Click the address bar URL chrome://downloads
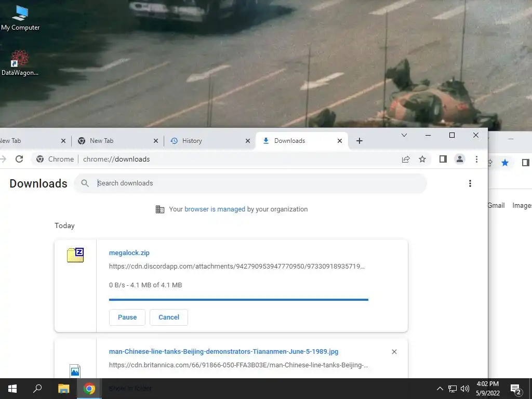 pyautogui.click(x=116, y=159)
